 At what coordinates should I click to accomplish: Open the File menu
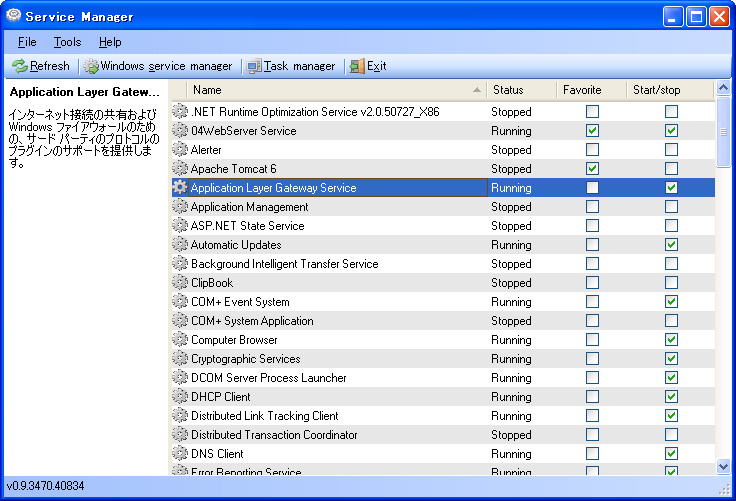27,42
